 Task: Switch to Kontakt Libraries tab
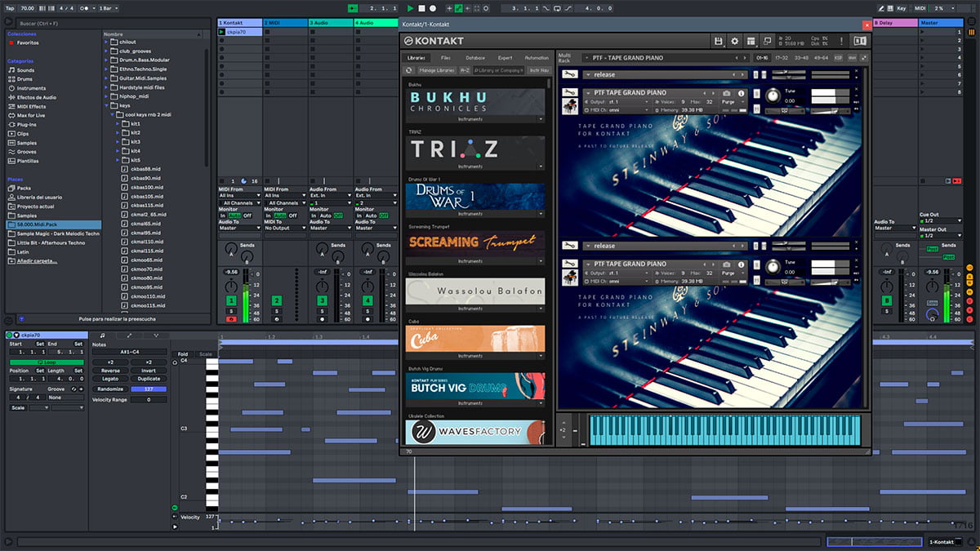coord(416,58)
